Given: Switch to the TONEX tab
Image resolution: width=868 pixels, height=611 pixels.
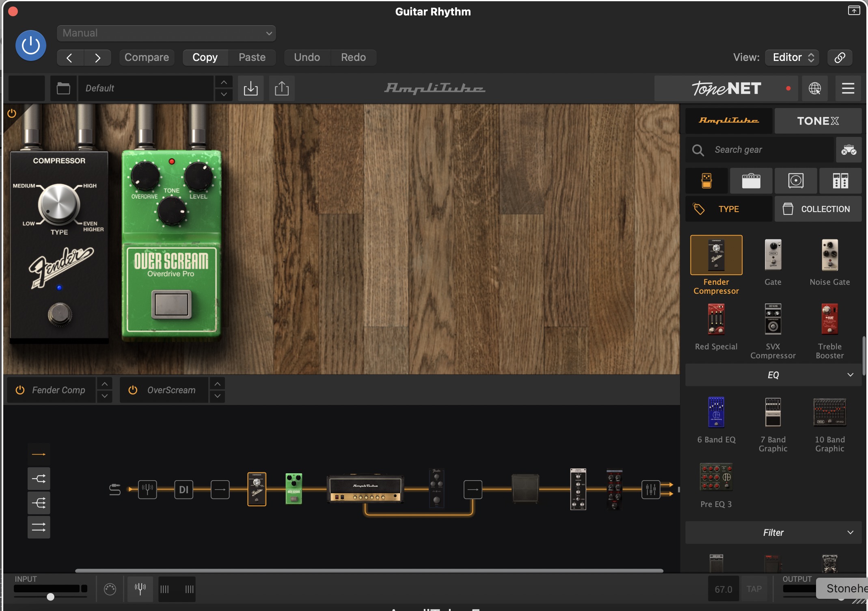Looking at the screenshot, I should (x=818, y=121).
